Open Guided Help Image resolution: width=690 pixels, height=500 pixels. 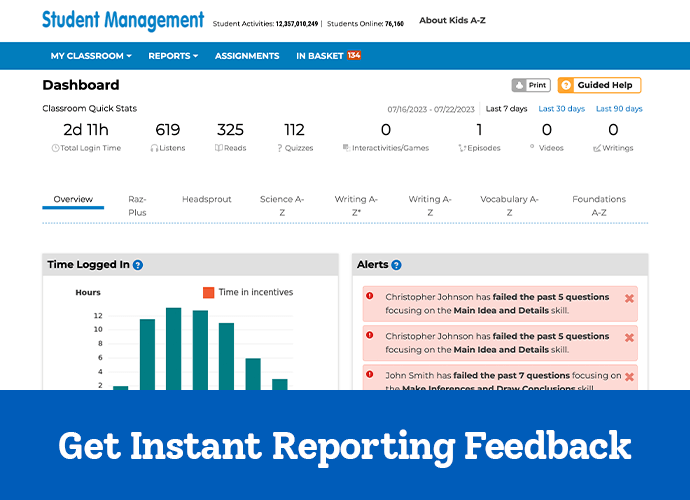(x=599, y=85)
